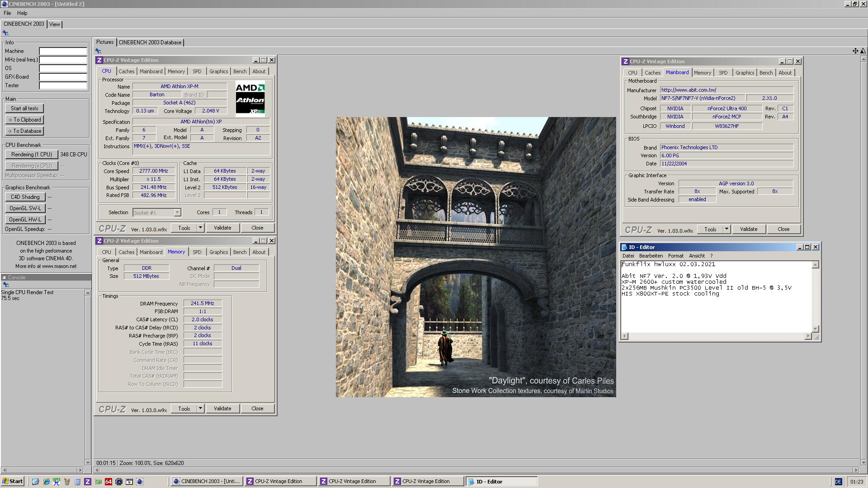Open the AIDA64 quick launch icon

click(108, 482)
